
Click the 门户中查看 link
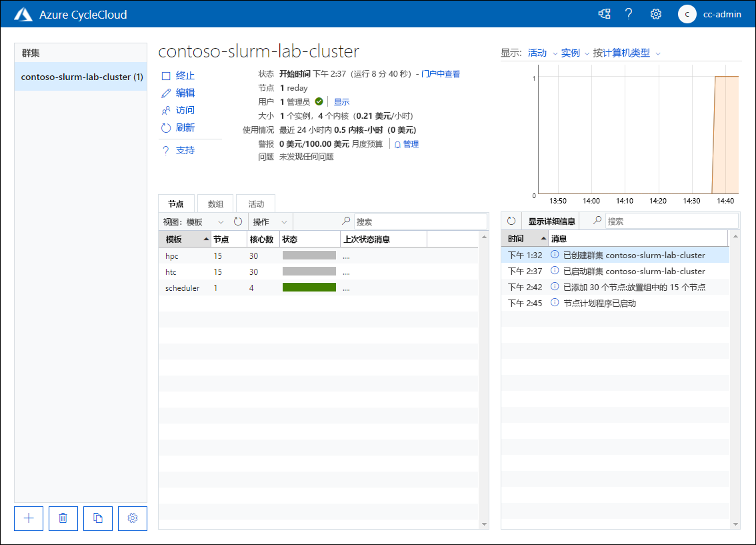[441, 74]
